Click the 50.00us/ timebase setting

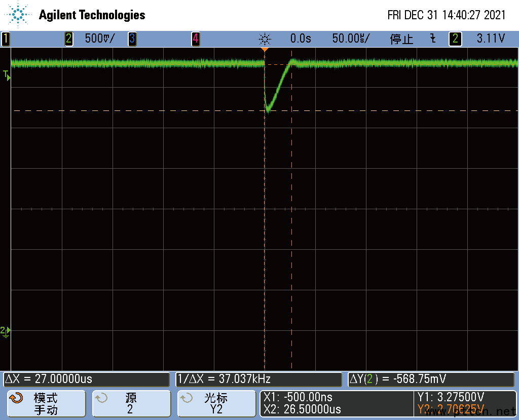click(351, 39)
